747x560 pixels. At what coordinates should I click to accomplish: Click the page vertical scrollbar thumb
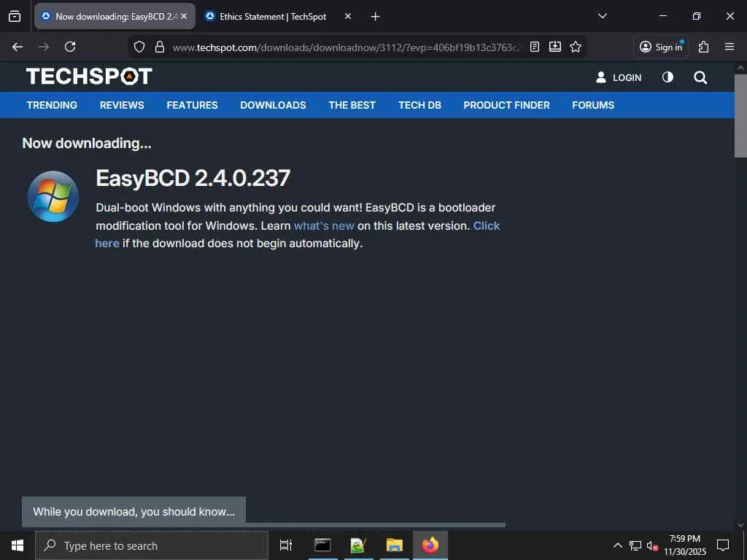(740, 116)
